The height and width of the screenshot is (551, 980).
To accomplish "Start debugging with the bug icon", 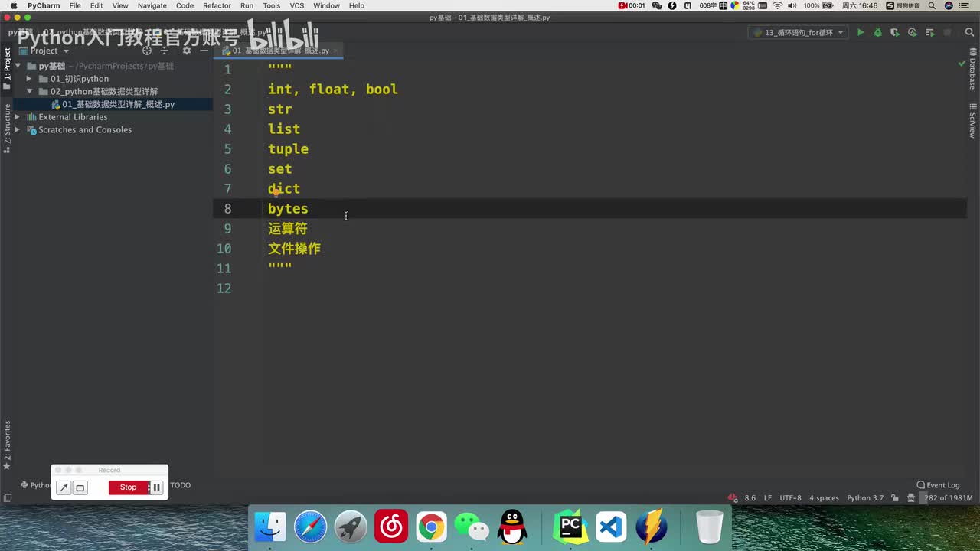I will coord(877,33).
